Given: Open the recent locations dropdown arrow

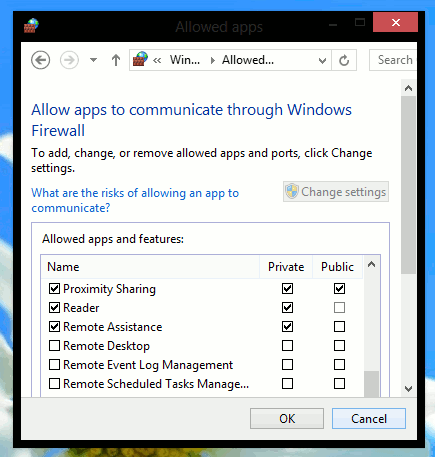Looking at the screenshot, I should (x=93, y=60).
